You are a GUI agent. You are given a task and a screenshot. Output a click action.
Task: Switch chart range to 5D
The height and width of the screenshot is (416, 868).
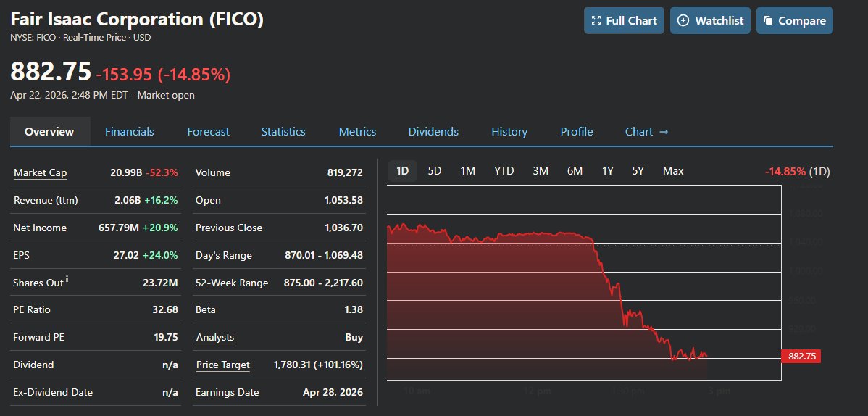click(x=435, y=171)
